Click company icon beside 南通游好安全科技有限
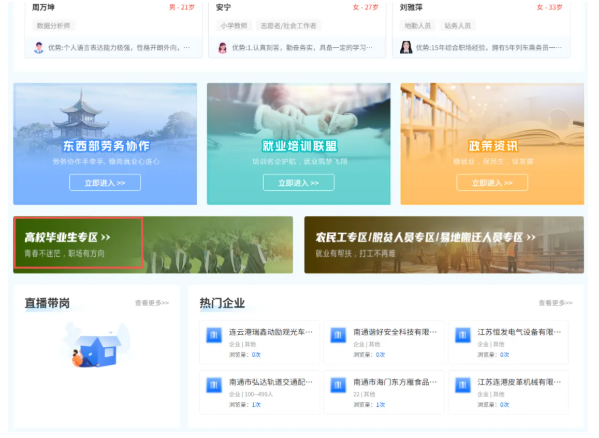Viewport: 599px width, 438px height. [338, 335]
